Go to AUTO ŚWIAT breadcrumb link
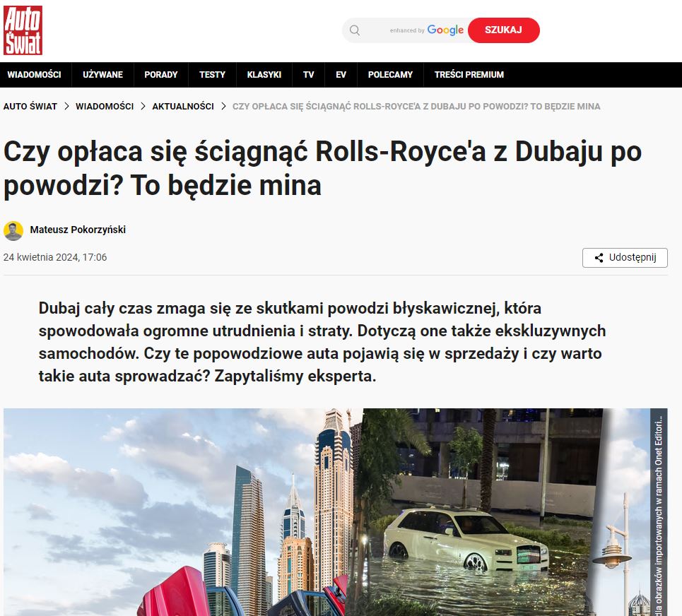Screen dimensions: 682x616 [x=30, y=107]
